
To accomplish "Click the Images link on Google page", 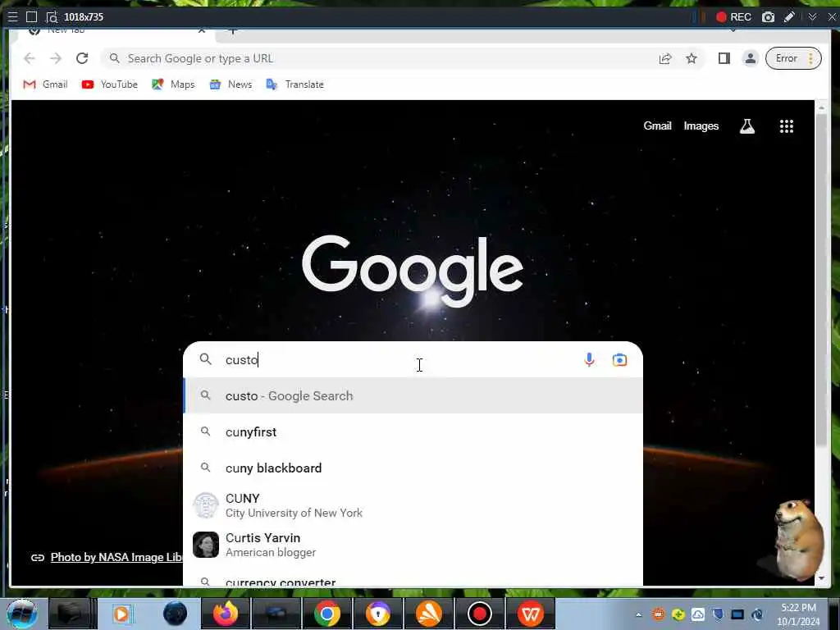I will coord(701,126).
